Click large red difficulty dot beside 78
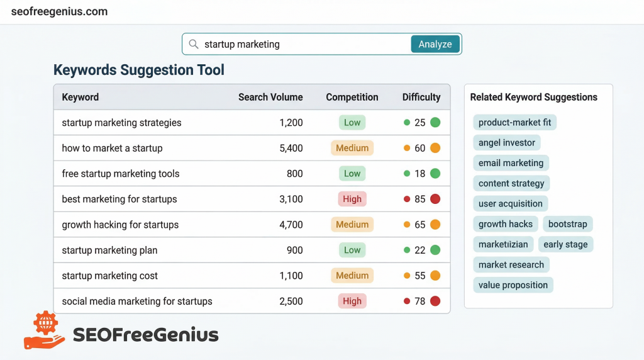 click(435, 301)
